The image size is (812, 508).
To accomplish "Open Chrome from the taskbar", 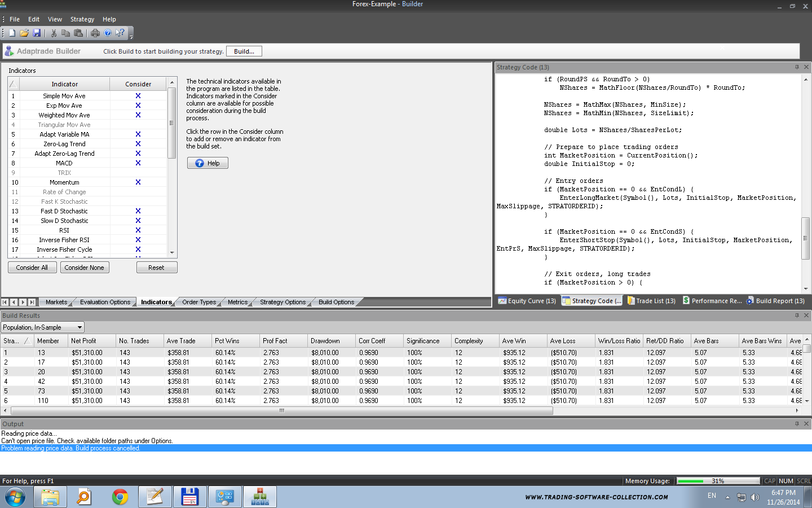I will click(x=120, y=497).
